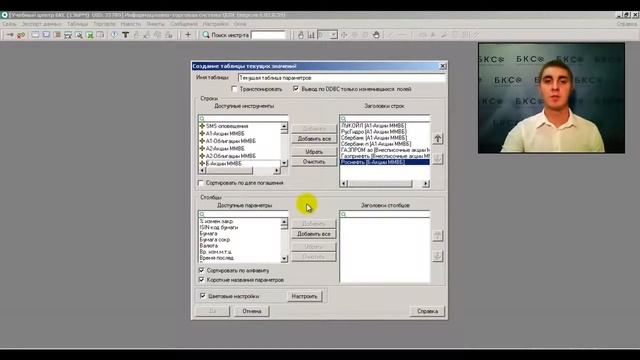This screenshot has width=640, height=360.
Task: Click the Имя таблицы name field
Action: point(342,78)
